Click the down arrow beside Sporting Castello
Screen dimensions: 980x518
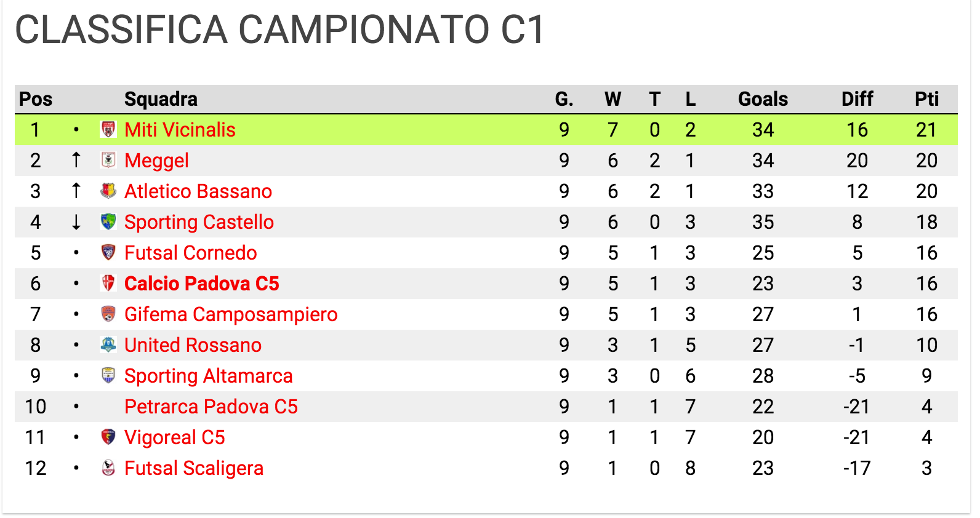coord(76,221)
